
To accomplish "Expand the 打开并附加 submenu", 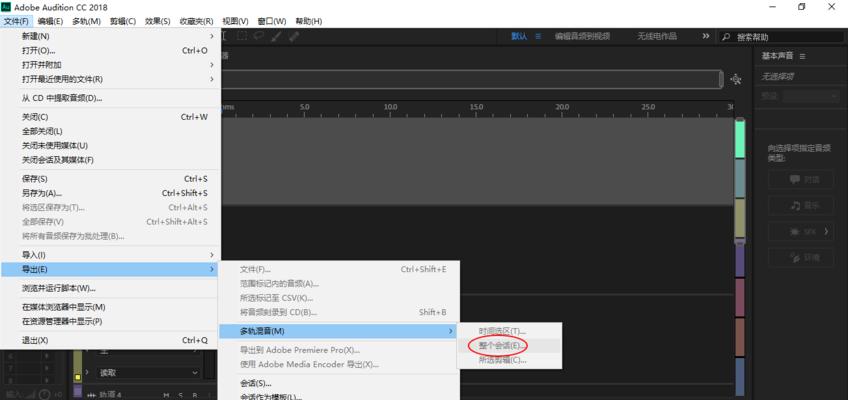I will click(212, 65).
